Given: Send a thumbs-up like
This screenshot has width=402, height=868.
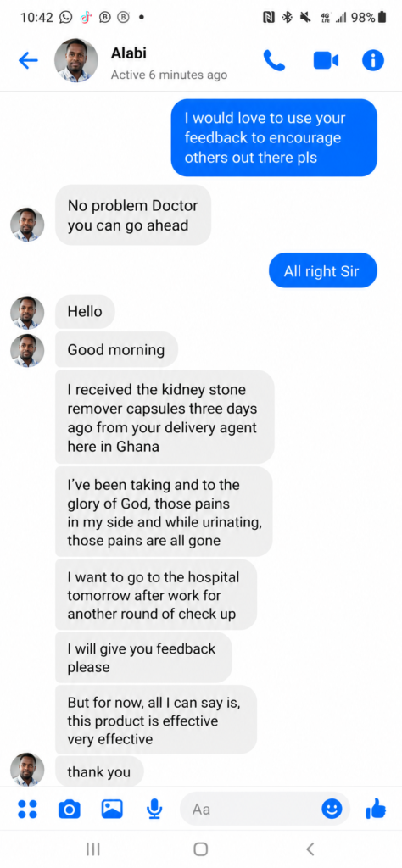Looking at the screenshot, I should point(376,809).
